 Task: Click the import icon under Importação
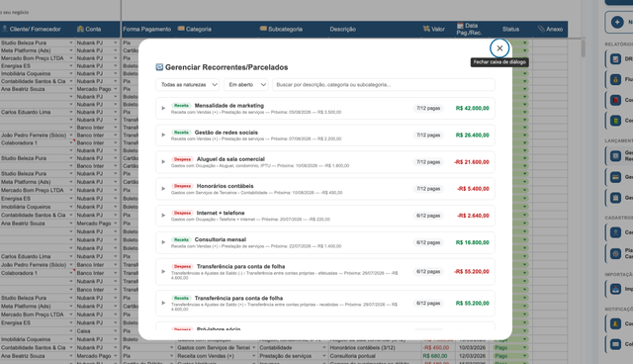615,289
